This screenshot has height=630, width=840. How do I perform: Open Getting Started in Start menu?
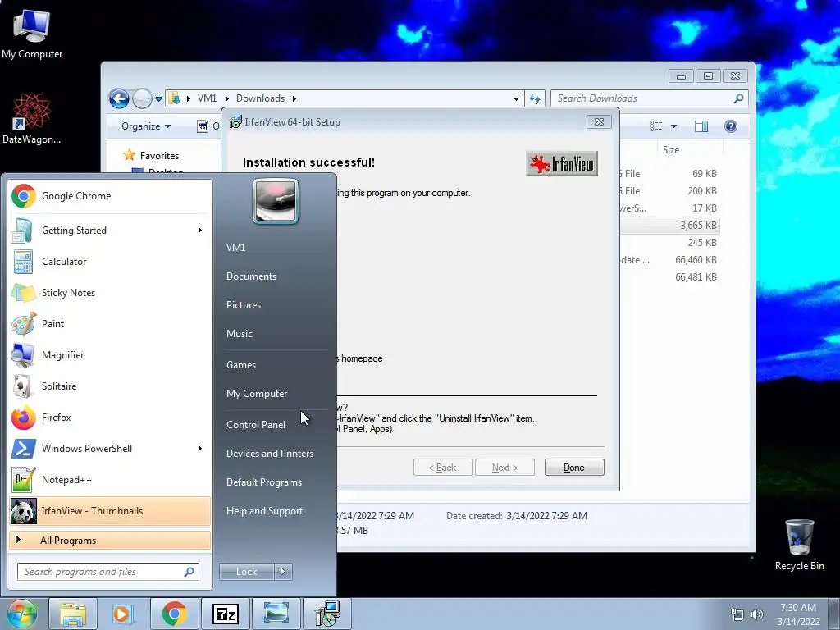tap(110, 231)
